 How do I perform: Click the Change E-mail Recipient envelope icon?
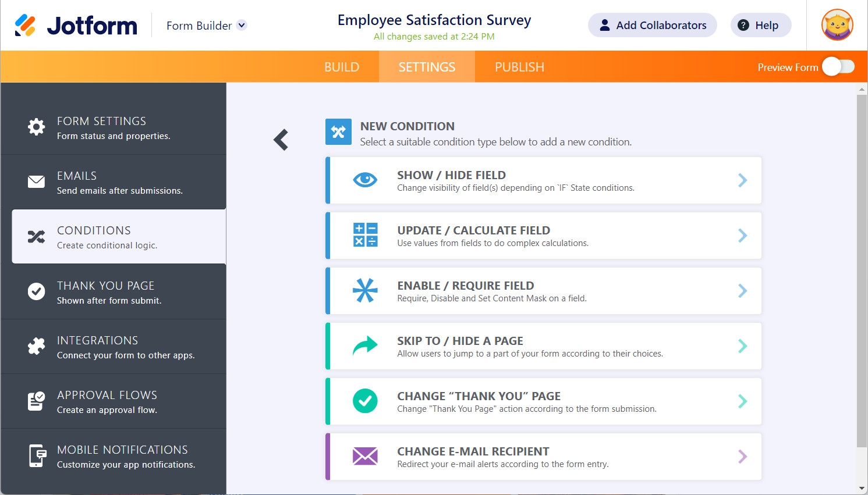[365, 457]
